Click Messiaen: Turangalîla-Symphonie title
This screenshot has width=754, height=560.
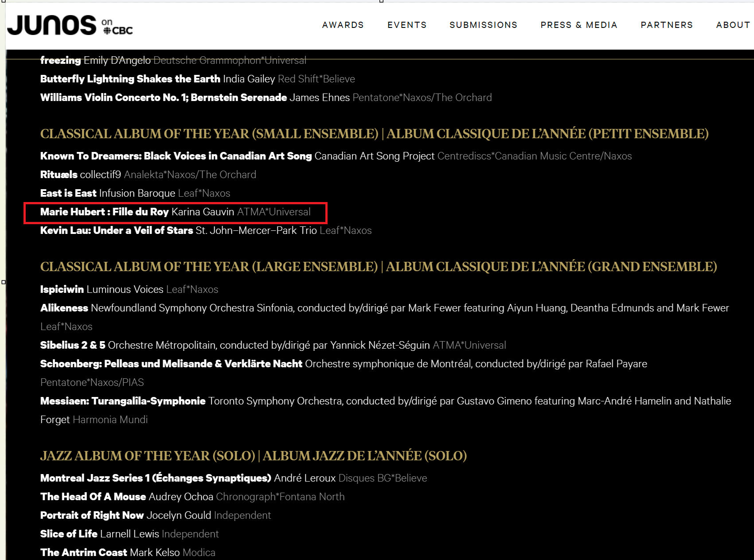click(x=123, y=401)
